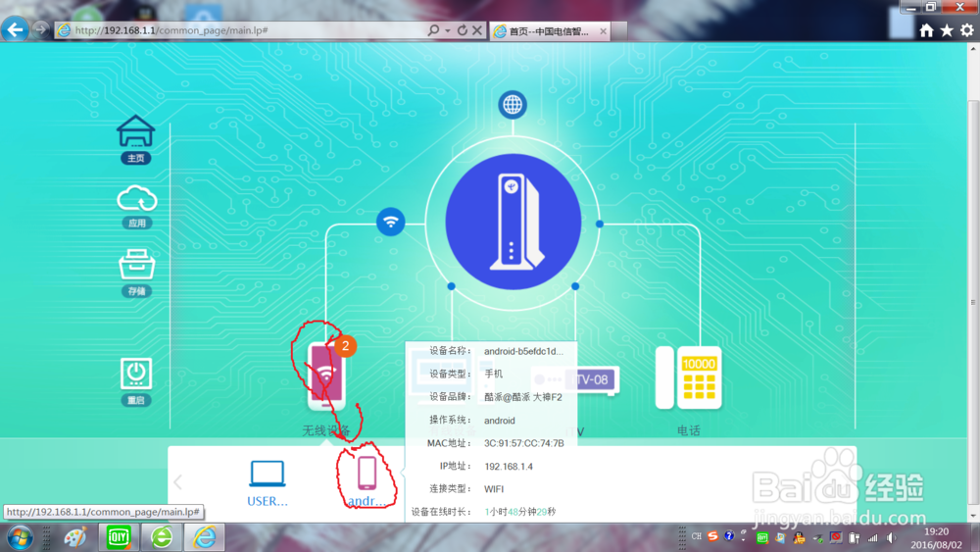The width and height of the screenshot is (980, 552).
Task: Click the browser Home icon
Action: [x=926, y=30]
